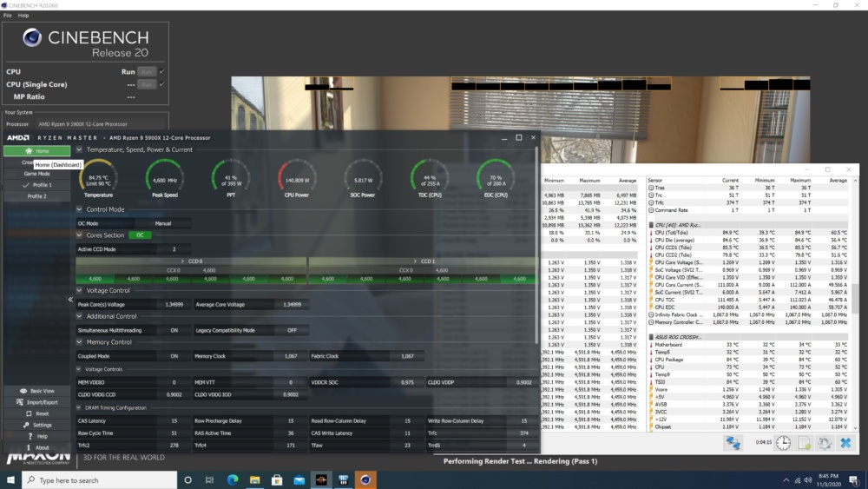
Task: Open Ryzen Master Help
Action: (x=36, y=436)
